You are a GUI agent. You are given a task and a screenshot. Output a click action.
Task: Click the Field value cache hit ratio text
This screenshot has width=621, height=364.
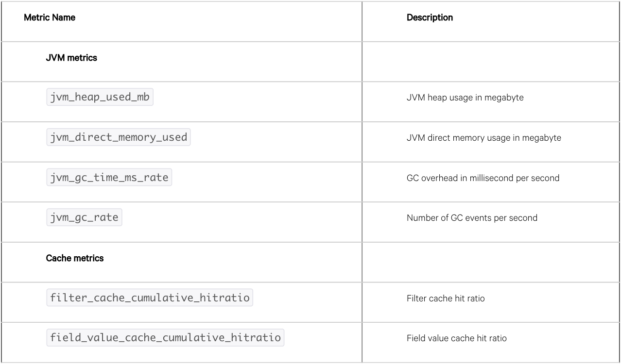456,338
